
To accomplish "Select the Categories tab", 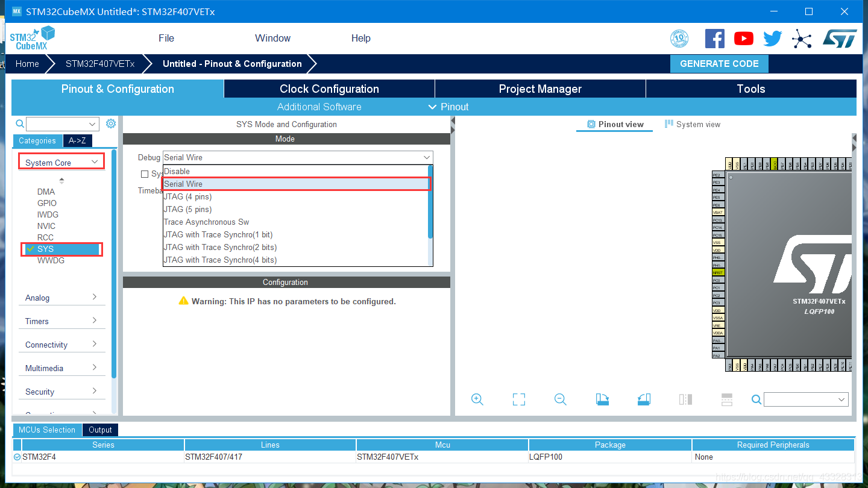I will (37, 140).
